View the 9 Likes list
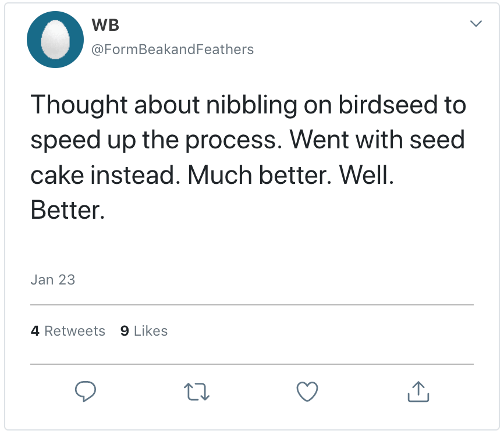Viewport: 504px width, 434px height. [x=144, y=331]
